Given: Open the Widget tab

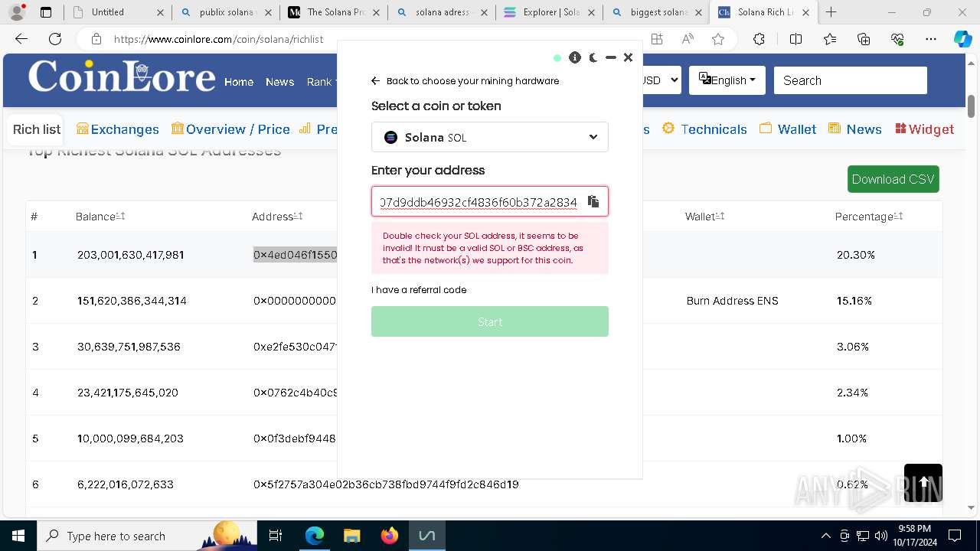Looking at the screenshot, I should (924, 129).
